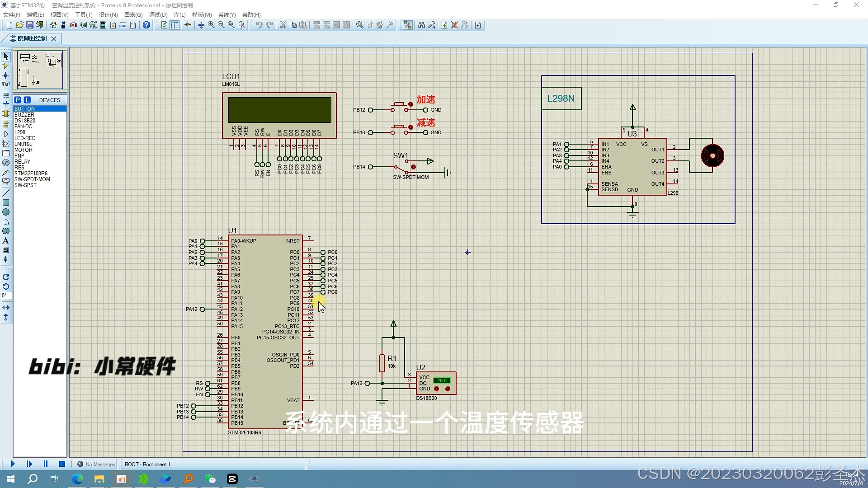Open the 编辑(E) menu
The width and height of the screenshot is (868, 488).
[35, 15]
